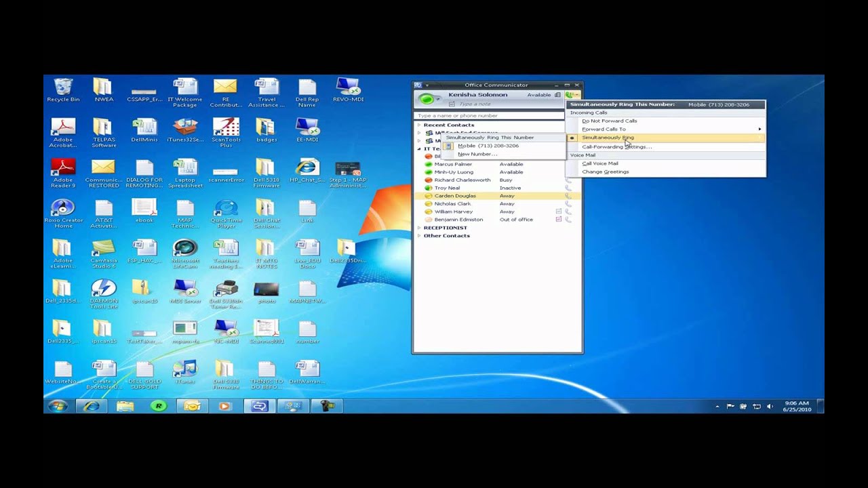
Task: Open the Available status dropdown text
Action: coord(539,95)
